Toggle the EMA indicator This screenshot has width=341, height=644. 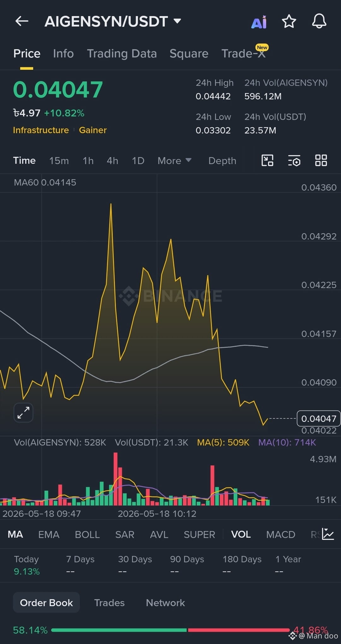point(49,534)
